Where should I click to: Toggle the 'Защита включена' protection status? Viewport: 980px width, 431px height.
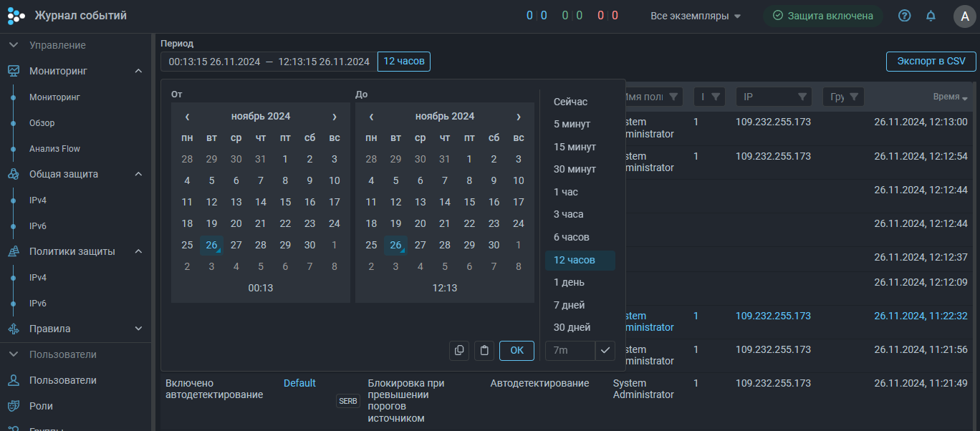[822, 16]
